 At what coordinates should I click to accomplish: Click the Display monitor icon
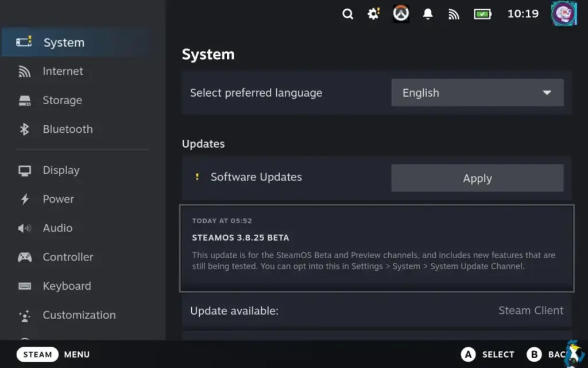point(25,171)
